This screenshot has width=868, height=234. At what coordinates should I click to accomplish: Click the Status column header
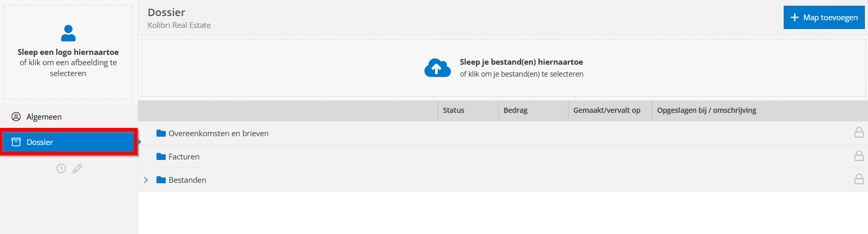pyautogui.click(x=454, y=110)
